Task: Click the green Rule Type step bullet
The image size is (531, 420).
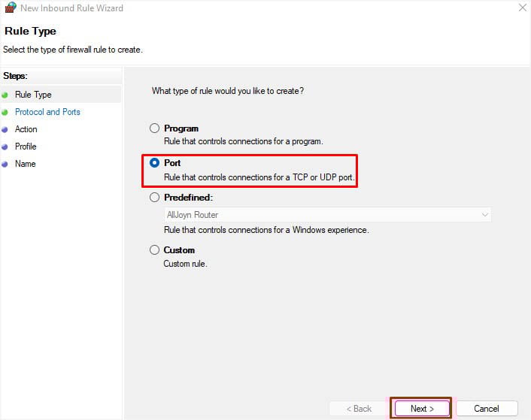Action: click(x=5, y=95)
